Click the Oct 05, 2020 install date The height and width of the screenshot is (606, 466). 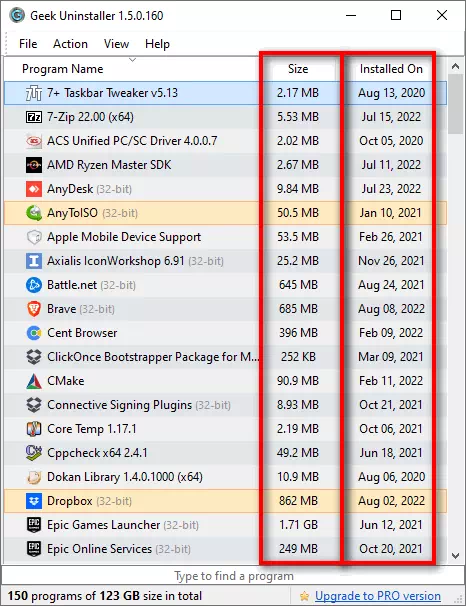[391, 141]
